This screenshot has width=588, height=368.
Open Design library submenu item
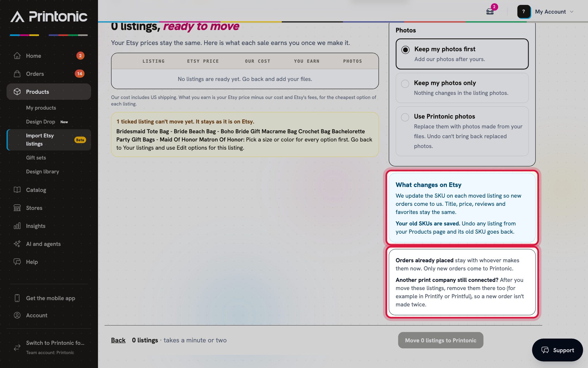coord(42,171)
